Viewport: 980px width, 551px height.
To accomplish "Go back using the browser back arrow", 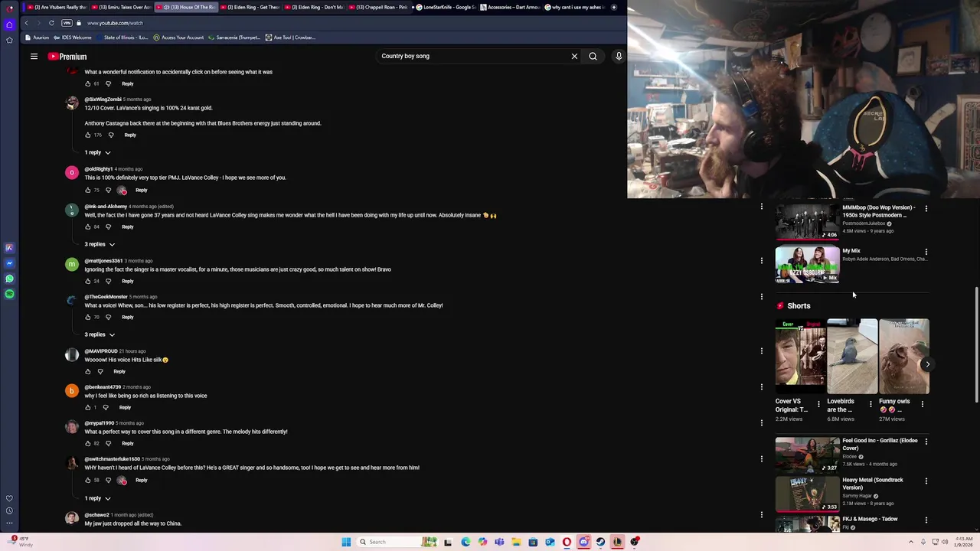I will (x=26, y=23).
